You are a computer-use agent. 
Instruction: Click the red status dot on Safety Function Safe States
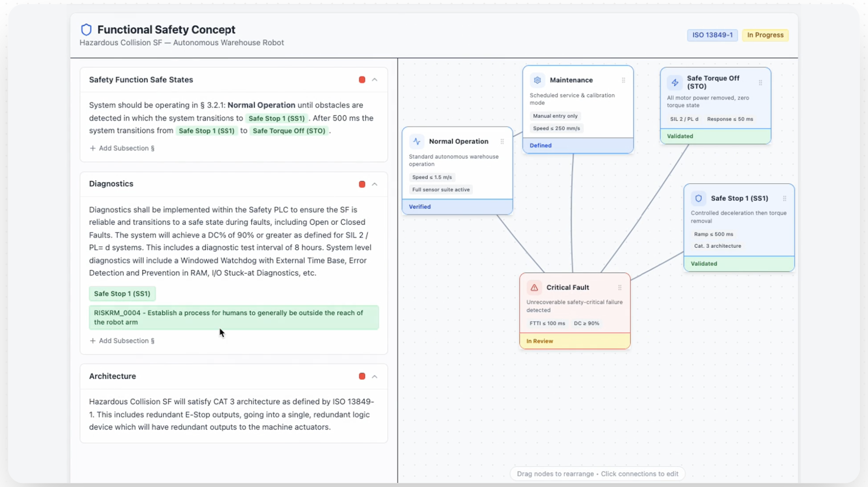pos(362,80)
